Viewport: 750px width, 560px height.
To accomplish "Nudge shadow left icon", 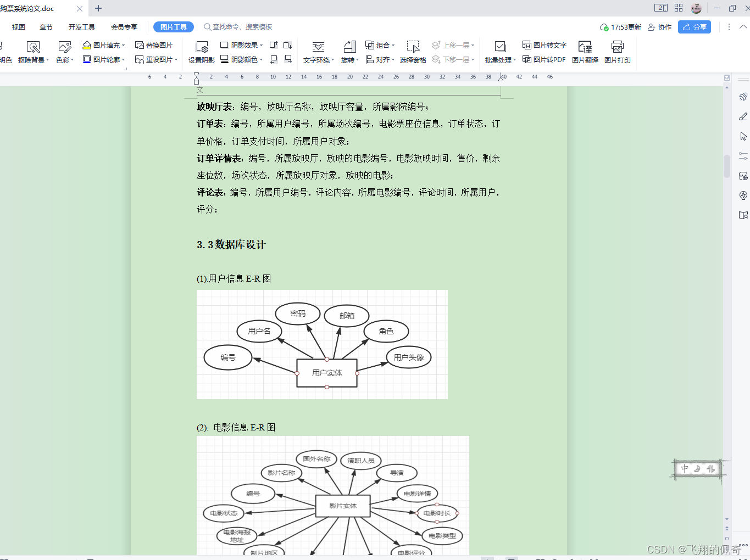I will click(x=274, y=59).
